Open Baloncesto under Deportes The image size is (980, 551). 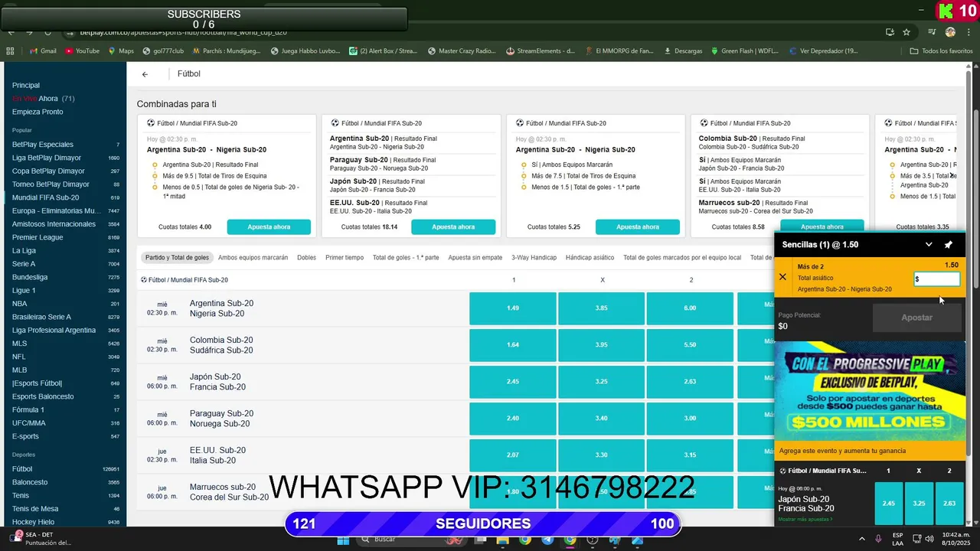[30, 482]
